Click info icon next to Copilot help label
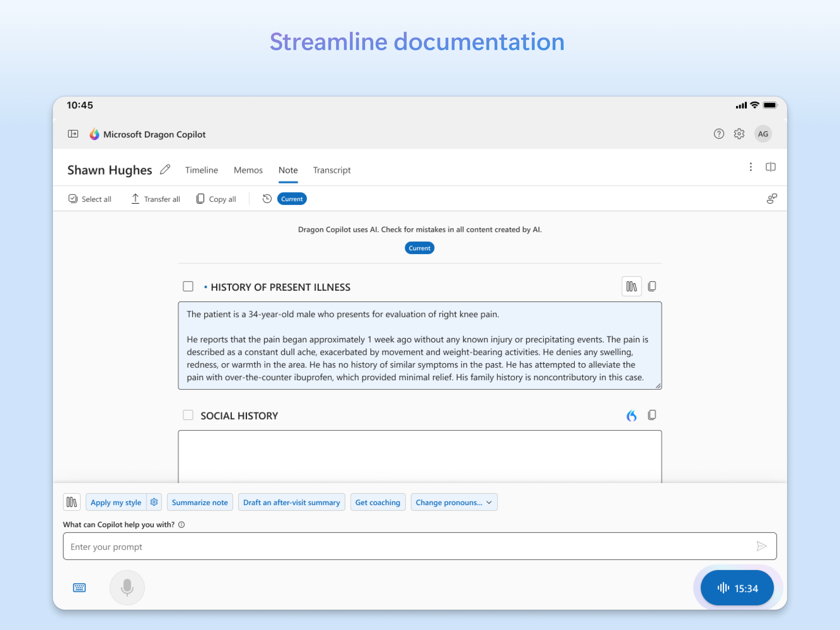840x630 pixels. [x=181, y=525]
